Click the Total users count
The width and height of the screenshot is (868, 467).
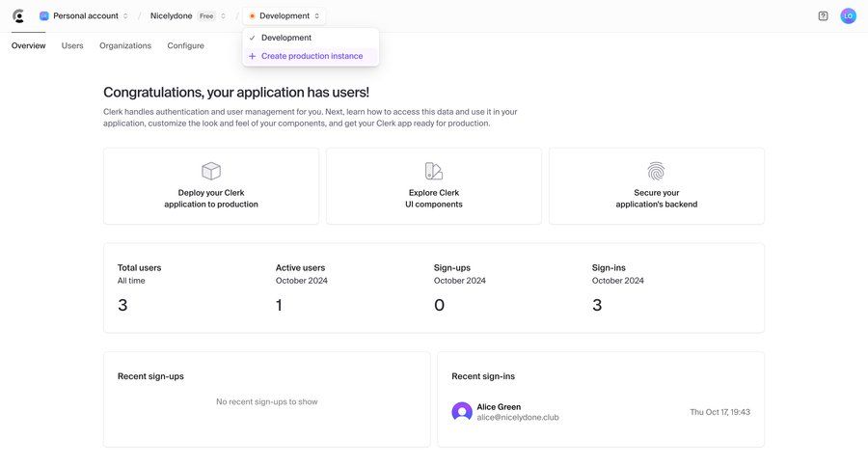tap(122, 305)
